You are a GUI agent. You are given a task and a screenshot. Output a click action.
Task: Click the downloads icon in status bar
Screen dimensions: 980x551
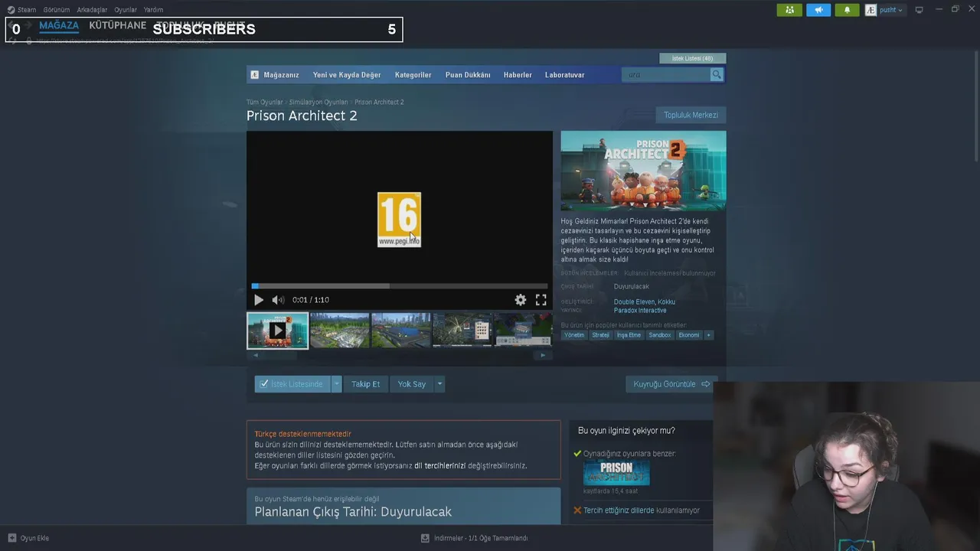pos(425,538)
